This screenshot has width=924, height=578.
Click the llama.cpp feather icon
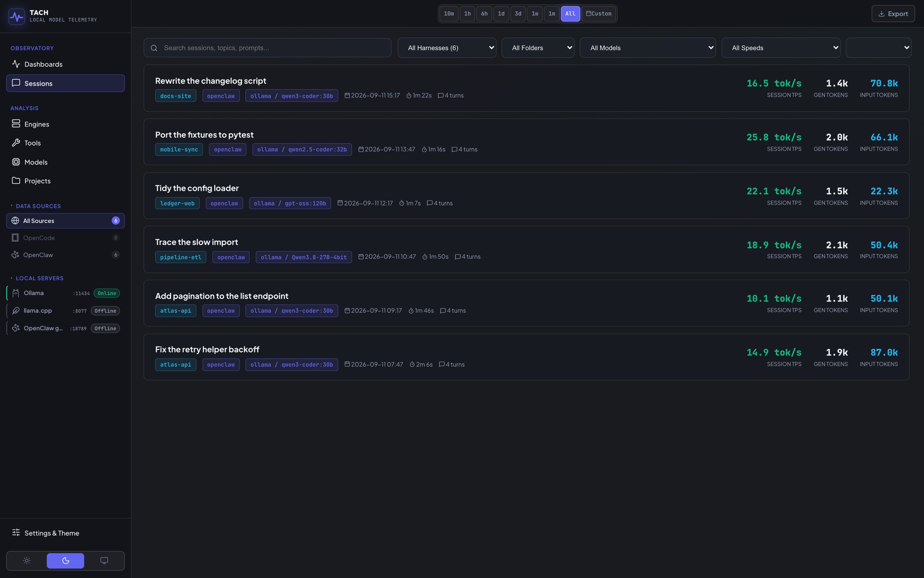(16, 311)
